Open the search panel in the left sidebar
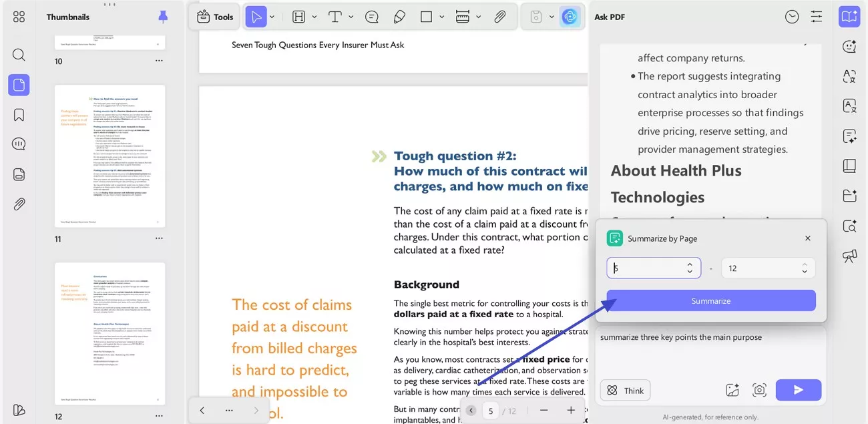This screenshot has height=424, width=868. [18, 54]
